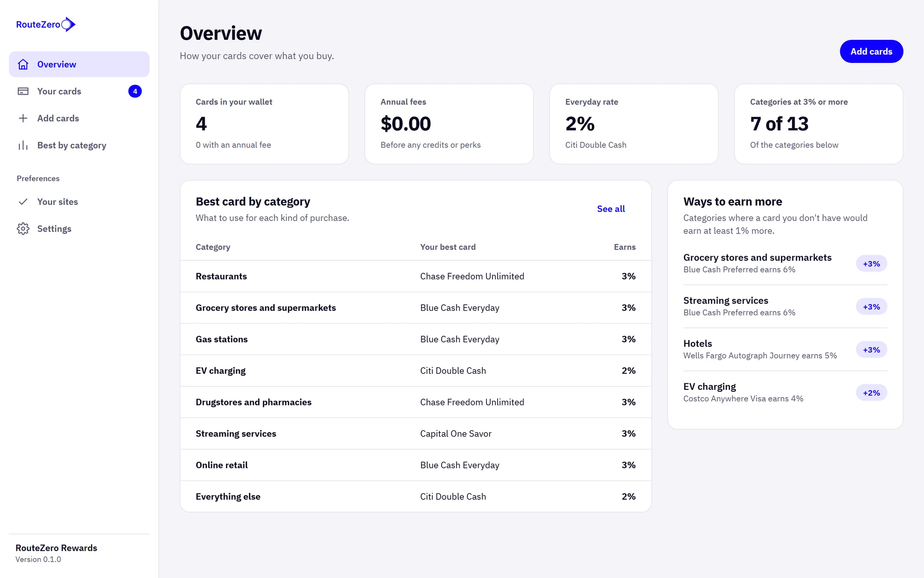Go to Add cards in the sidebar
Image resolution: width=924 pixels, height=578 pixels.
tap(79, 118)
